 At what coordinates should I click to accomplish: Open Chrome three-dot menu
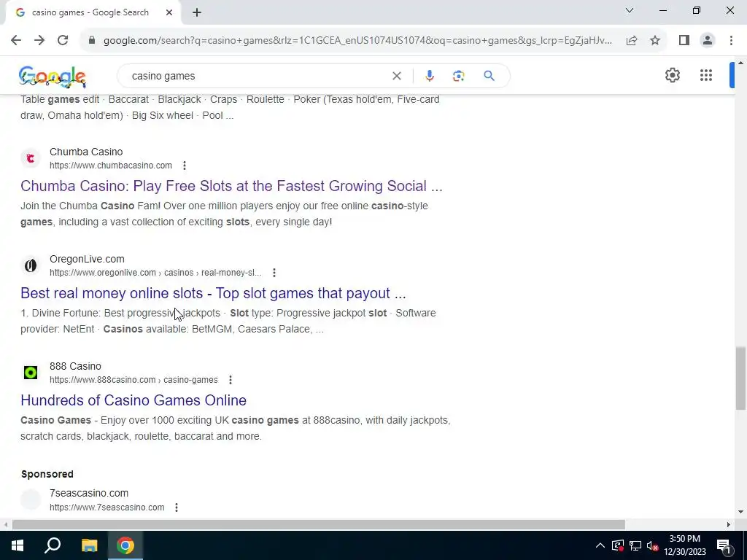[731, 41]
